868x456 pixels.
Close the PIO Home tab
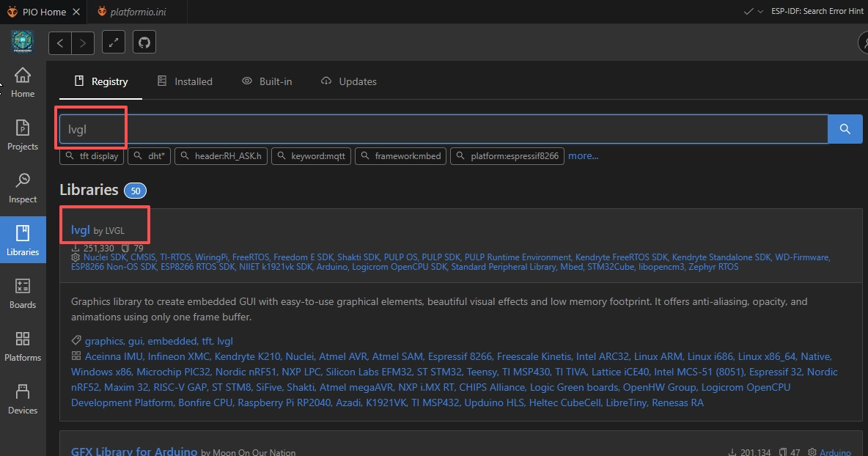click(76, 12)
